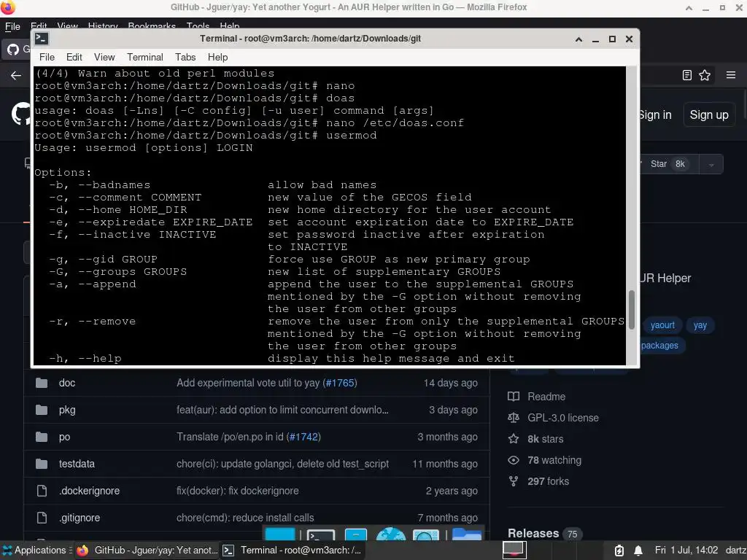Open the .dockerignore file
747x560 pixels.
coord(89,491)
